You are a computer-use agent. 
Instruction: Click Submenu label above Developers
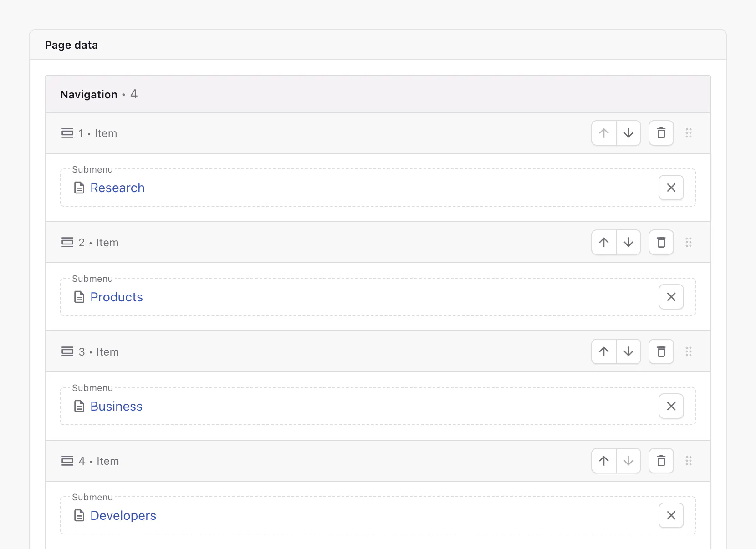[x=92, y=497]
